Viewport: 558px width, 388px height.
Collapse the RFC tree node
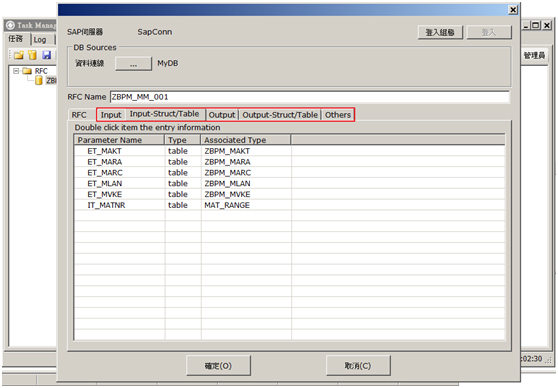click(16, 71)
